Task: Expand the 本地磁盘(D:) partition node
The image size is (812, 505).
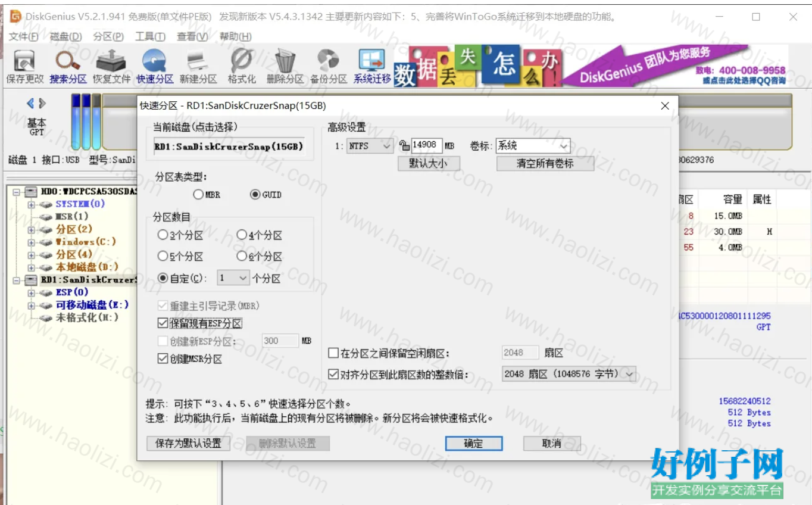Action: tap(31, 267)
